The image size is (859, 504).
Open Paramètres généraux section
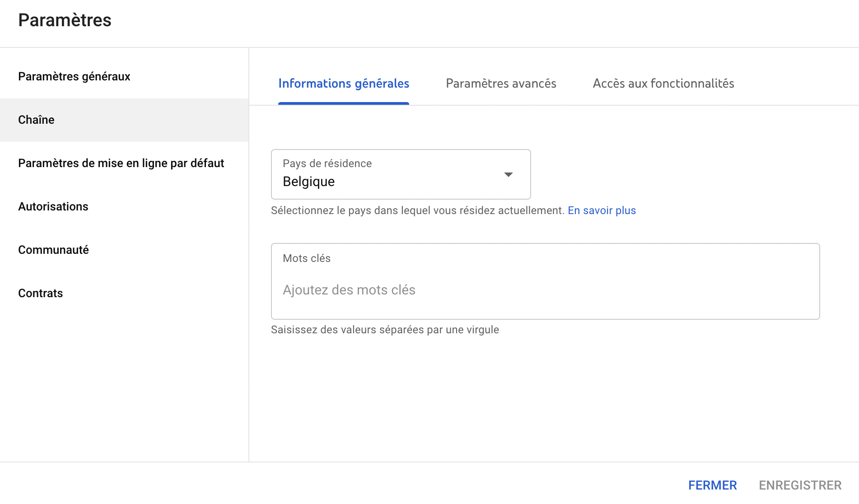coord(124,77)
